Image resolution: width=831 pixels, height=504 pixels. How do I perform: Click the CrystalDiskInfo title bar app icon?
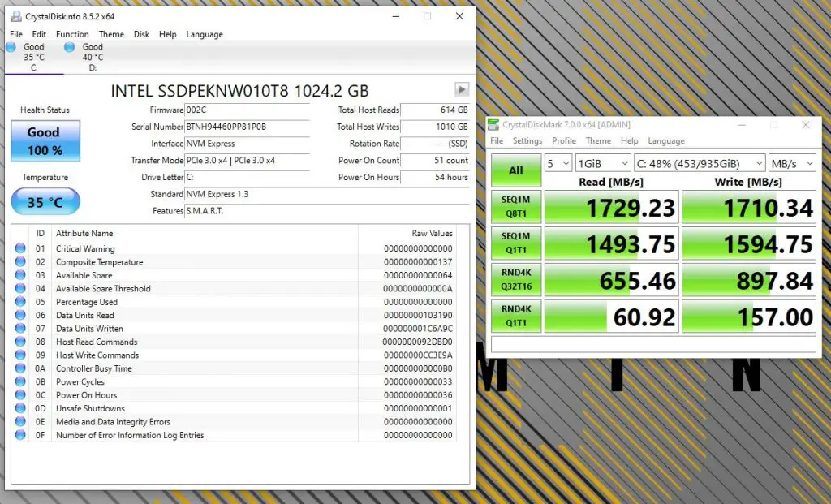(16, 16)
